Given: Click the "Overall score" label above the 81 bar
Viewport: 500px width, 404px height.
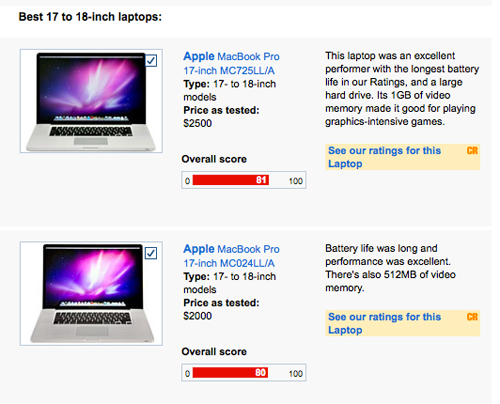Looking at the screenshot, I should [x=214, y=159].
